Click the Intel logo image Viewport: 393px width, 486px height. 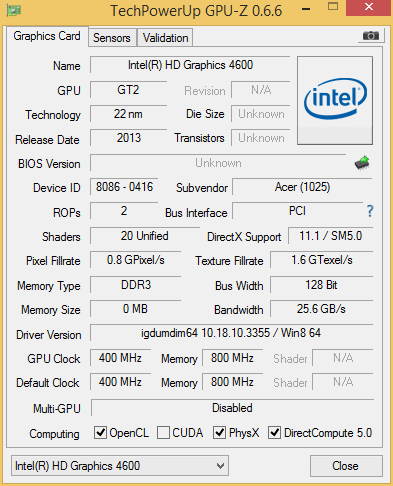tap(335, 100)
